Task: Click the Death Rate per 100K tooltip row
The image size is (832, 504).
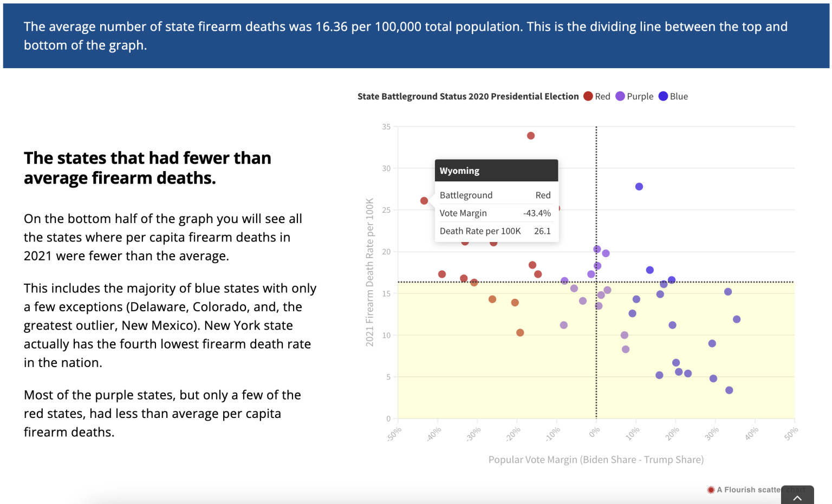Action: [495, 231]
